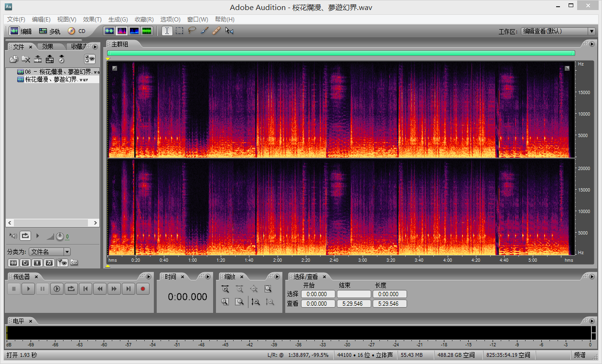The height and width of the screenshot is (364, 602).
Task: Expand the 传送器 panel options menu
Action: pos(148,277)
